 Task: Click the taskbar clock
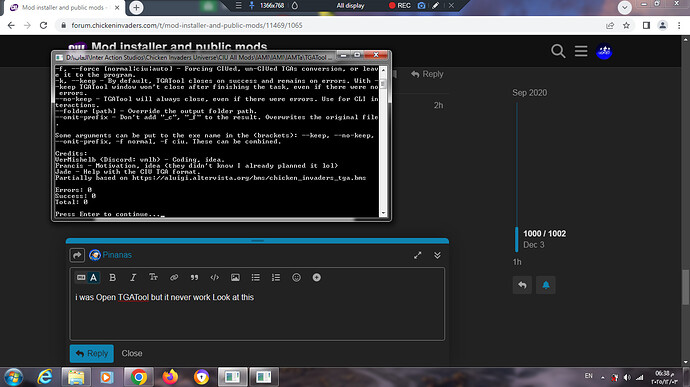(x=663, y=377)
